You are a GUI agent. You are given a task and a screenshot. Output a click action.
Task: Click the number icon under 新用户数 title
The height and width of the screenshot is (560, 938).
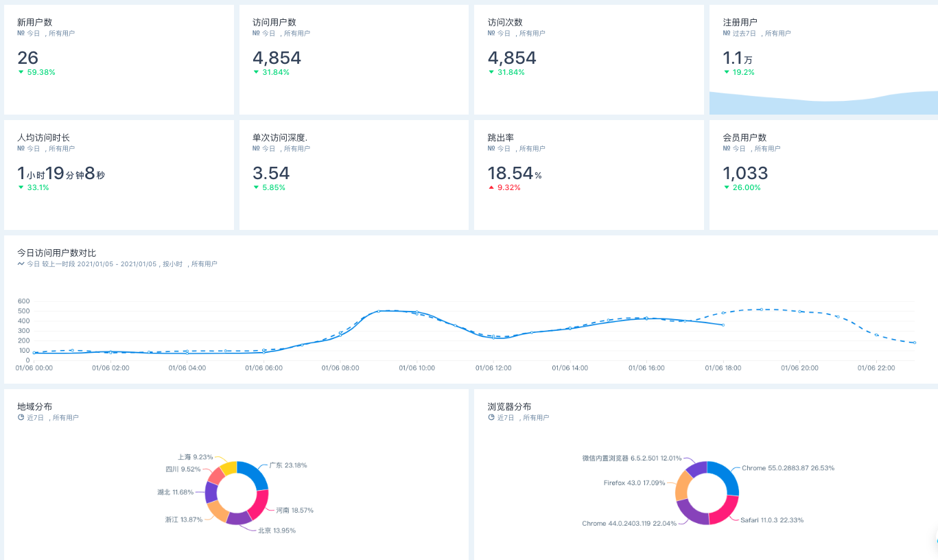21,33
